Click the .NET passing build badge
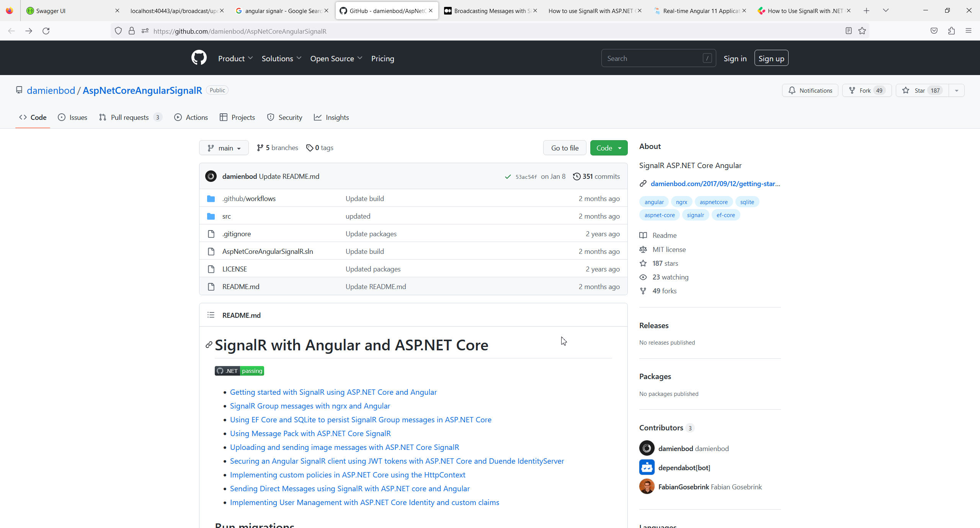This screenshot has height=528, width=980. pyautogui.click(x=239, y=371)
